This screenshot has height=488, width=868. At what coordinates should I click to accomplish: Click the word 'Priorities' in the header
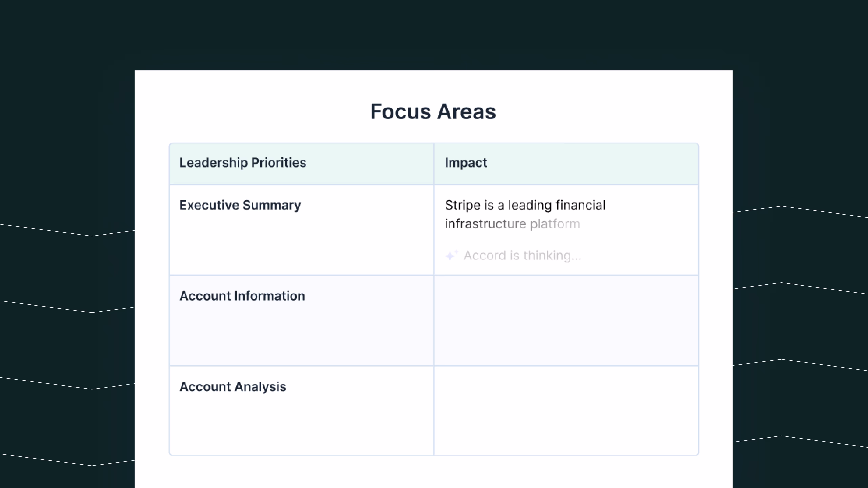tap(279, 163)
